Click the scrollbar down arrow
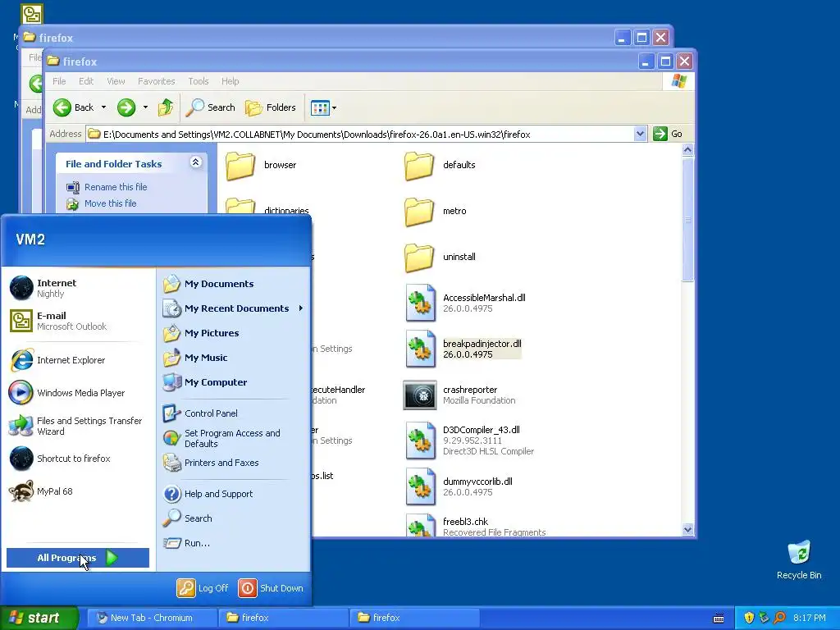The width and height of the screenshot is (840, 630). (688, 530)
